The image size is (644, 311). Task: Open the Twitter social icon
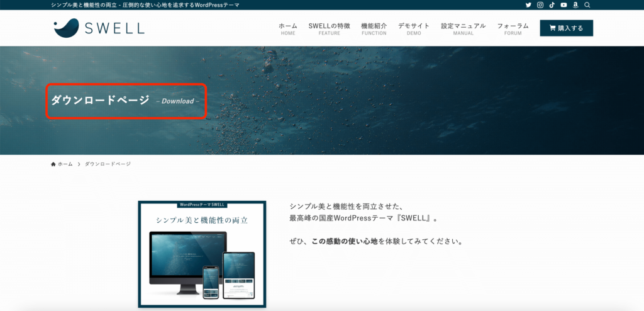(528, 5)
